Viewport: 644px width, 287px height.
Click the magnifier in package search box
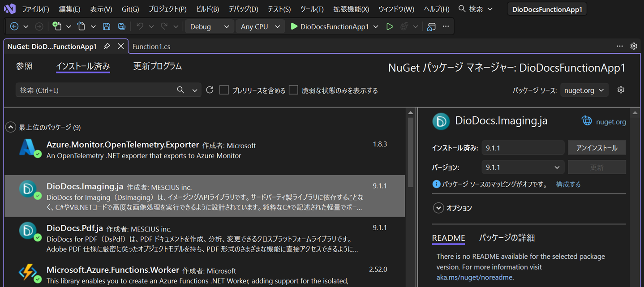pyautogui.click(x=180, y=90)
